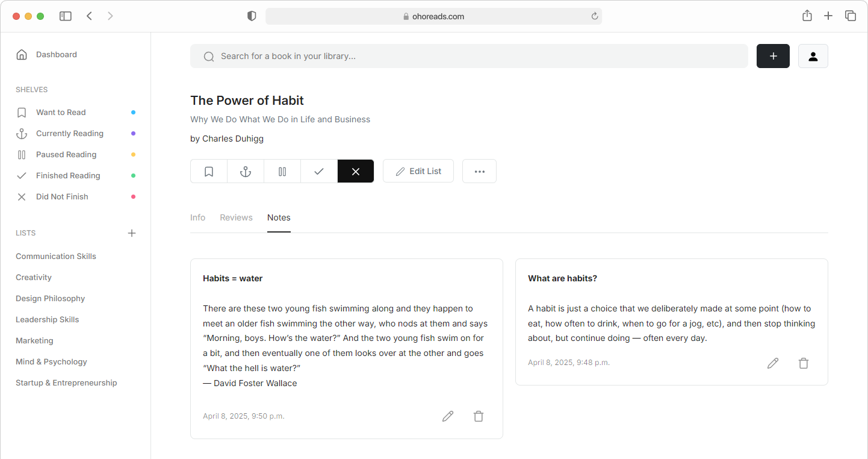
Task: Show Safari tab overview
Action: point(851,16)
